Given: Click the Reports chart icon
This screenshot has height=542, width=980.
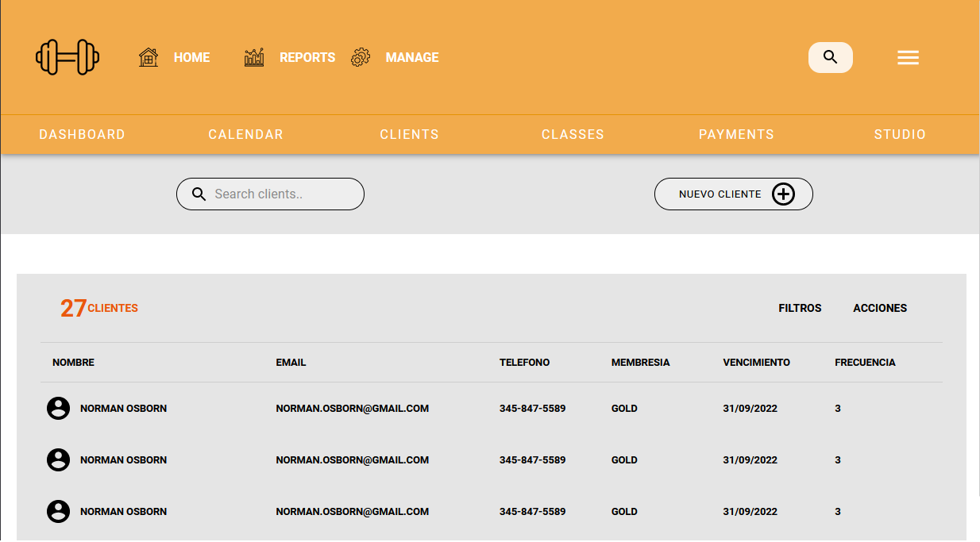Looking at the screenshot, I should 254,57.
